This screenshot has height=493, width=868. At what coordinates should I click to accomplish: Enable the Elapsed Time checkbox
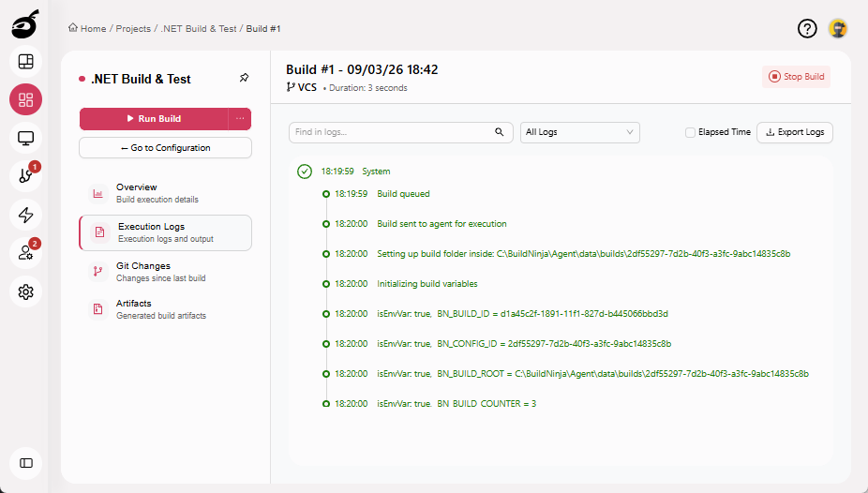click(x=690, y=132)
